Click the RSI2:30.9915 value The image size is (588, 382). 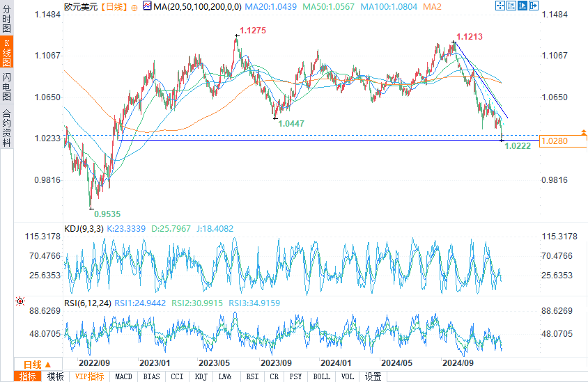tap(197, 303)
